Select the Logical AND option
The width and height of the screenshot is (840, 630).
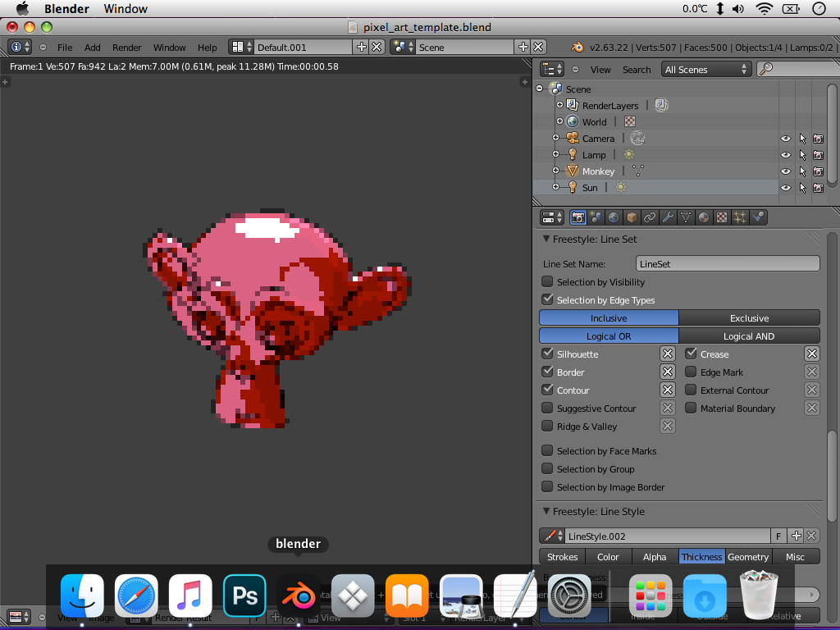tap(749, 336)
